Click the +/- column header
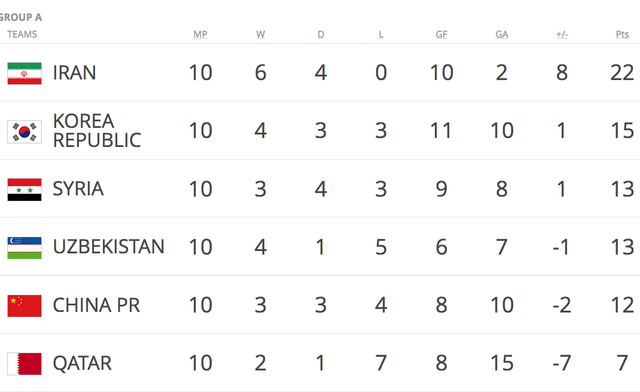Viewport: 640px width, 392px height. point(562,34)
